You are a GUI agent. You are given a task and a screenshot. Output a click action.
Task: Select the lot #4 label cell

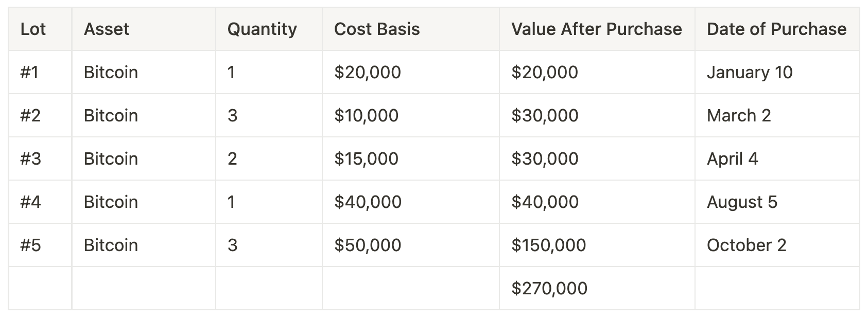30,202
